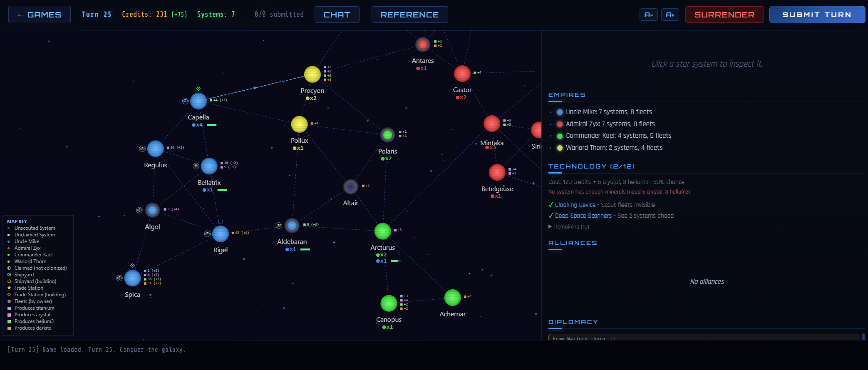Screen dimensions: 868x370
Task: Click the shipyard icon above Spica
Action: coord(132,266)
